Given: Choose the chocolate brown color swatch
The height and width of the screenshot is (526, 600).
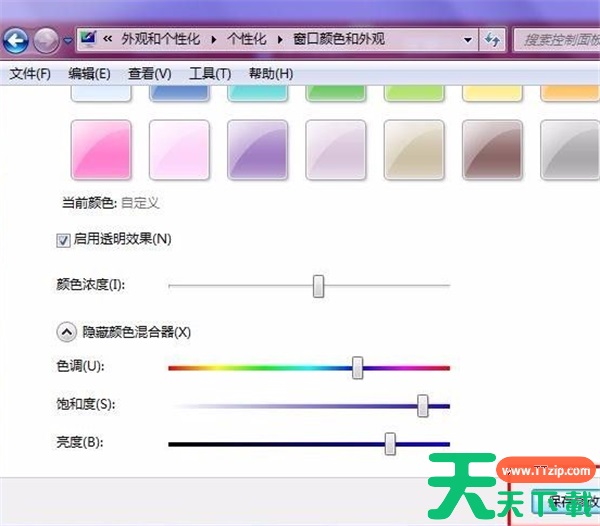Looking at the screenshot, I should click(x=492, y=150).
